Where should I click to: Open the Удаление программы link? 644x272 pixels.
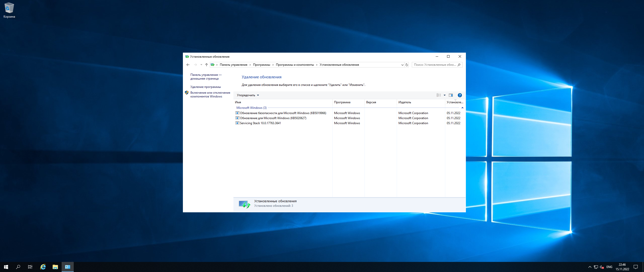(205, 87)
